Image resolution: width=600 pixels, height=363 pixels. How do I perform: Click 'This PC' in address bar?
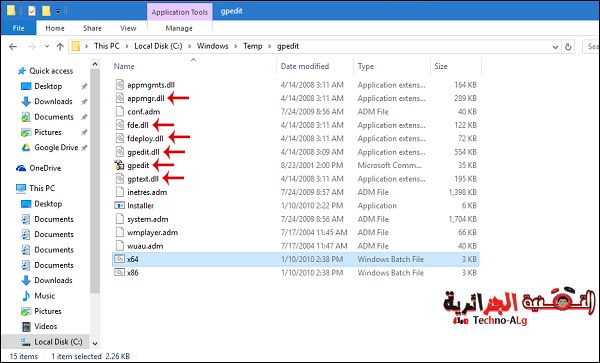[x=107, y=46]
